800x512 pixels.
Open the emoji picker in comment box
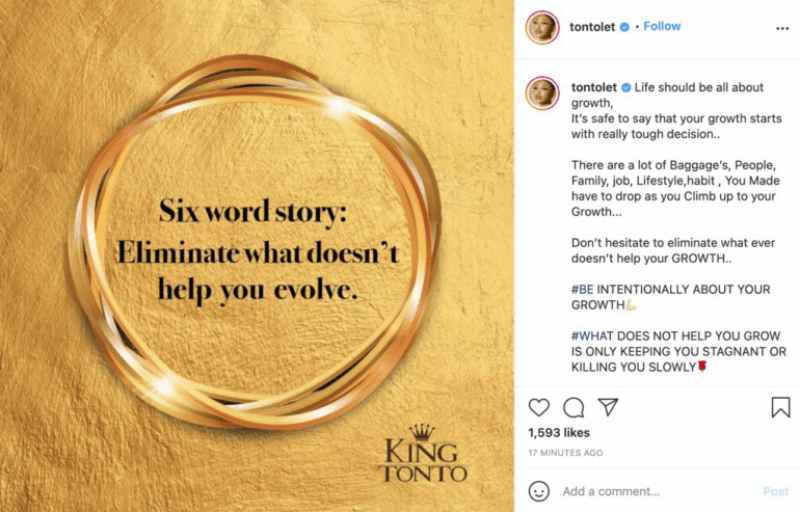(540, 492)
